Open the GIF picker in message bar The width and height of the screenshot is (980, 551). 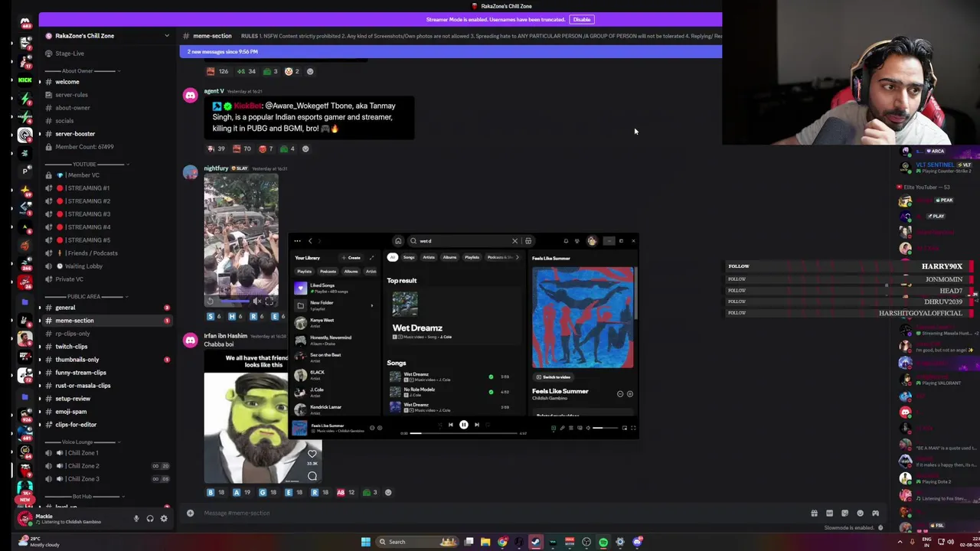(x=830, y=513)
